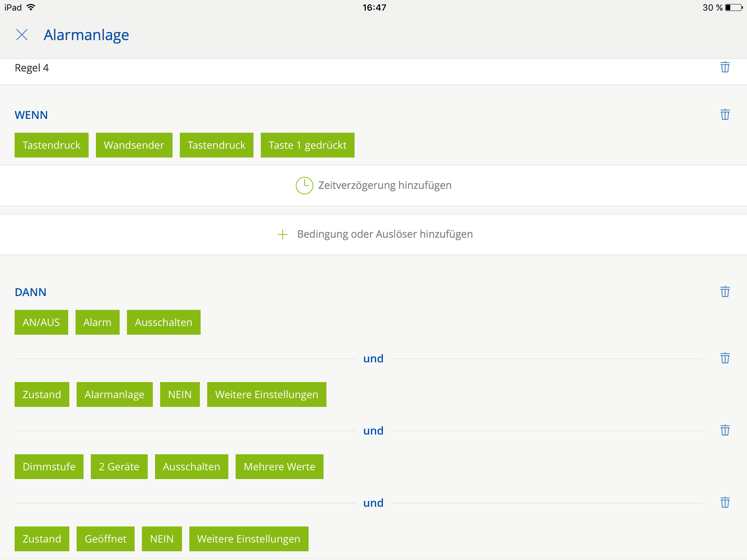Close the Alarmanlage rule editor
Image resolution: width=747 pixels, height=560 pixels.
pos(22,35)
